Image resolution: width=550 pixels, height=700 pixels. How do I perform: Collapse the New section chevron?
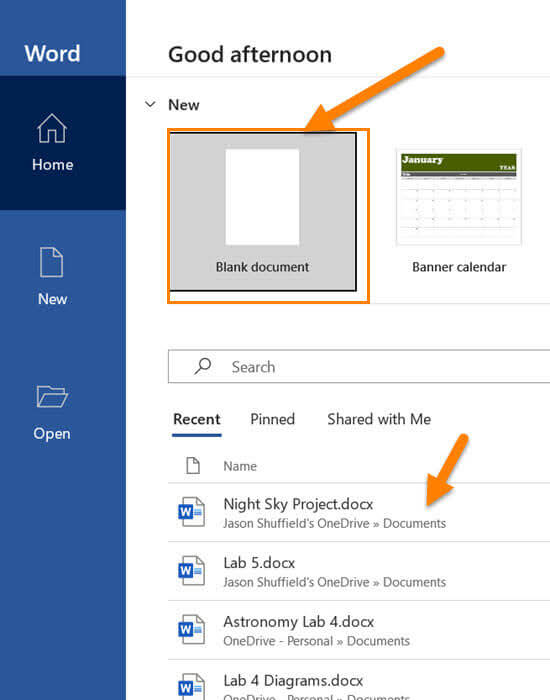pos(150,104)
